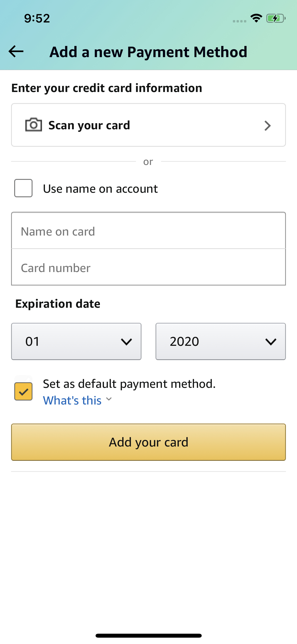Tap the Add a new Payment Method header

[x=148, y=52]
